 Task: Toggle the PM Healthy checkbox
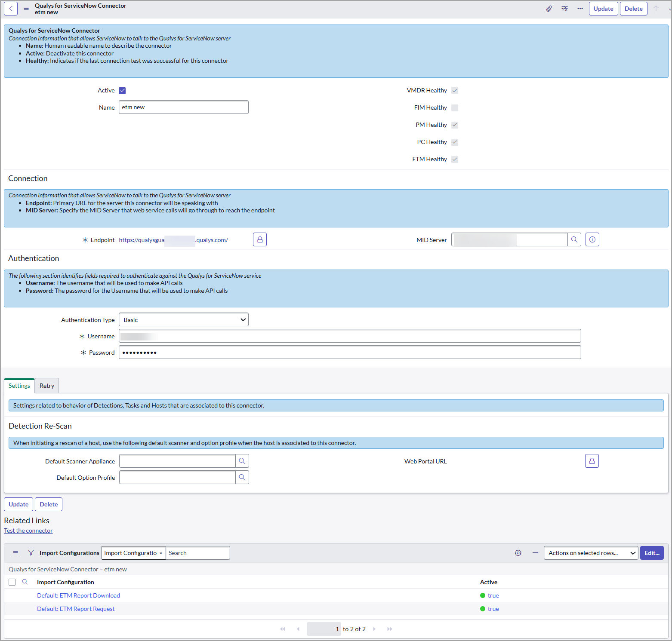pyautogui.click(x=455, y=125)
